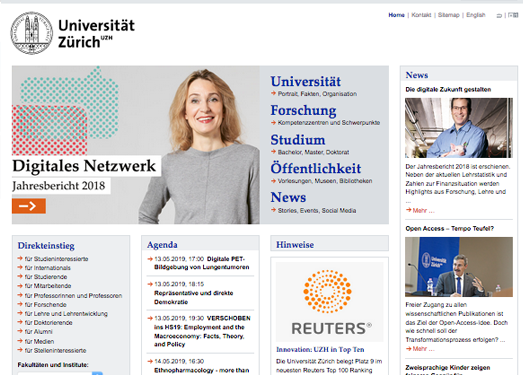Image resolution: width=523 pixels, height=375 pixels.
Task: Open für Studieninteressierte link
Action: [56, 259]
